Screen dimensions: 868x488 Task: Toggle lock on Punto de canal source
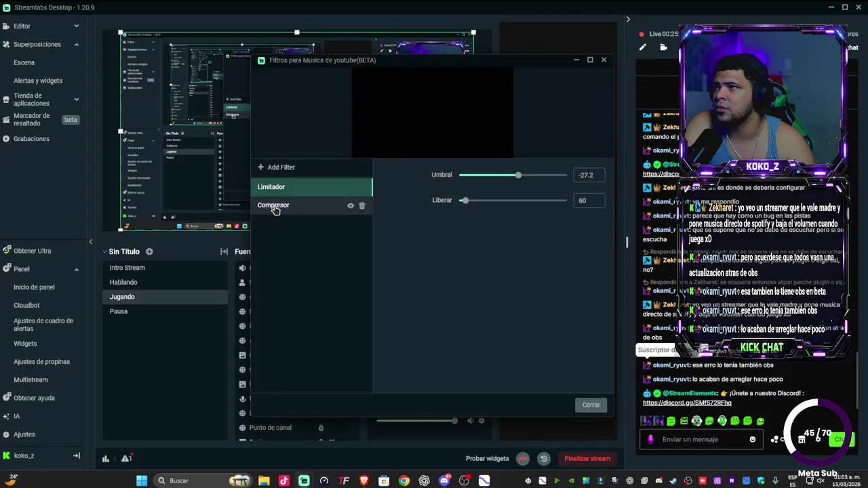click(321, 428)
